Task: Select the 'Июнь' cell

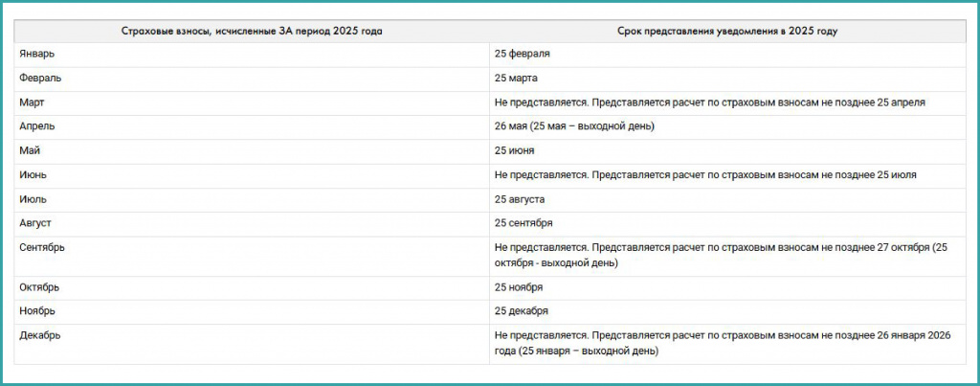Action: coord(252,175)
